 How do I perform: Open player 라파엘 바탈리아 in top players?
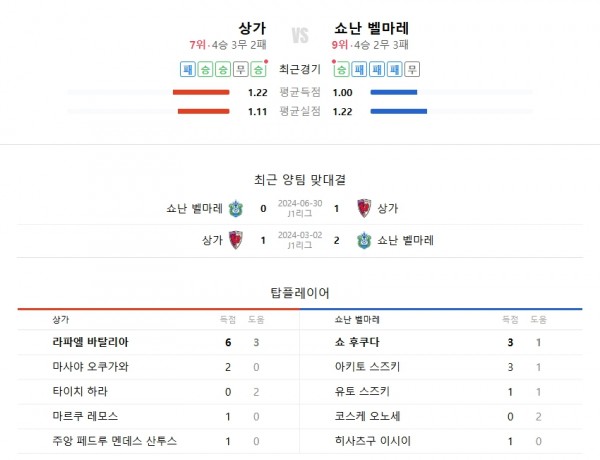tap(90, 342)
